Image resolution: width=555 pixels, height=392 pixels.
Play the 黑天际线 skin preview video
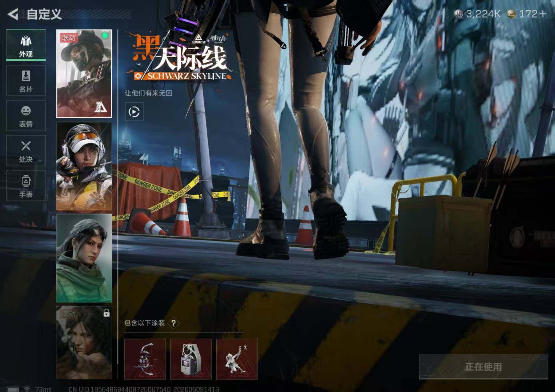point(134,112)
